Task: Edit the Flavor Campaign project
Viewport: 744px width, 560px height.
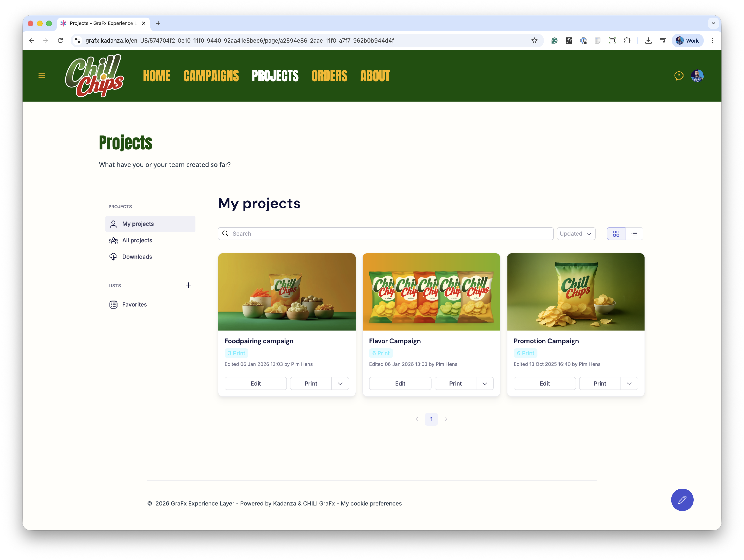Action: click(x=400, y=384)
